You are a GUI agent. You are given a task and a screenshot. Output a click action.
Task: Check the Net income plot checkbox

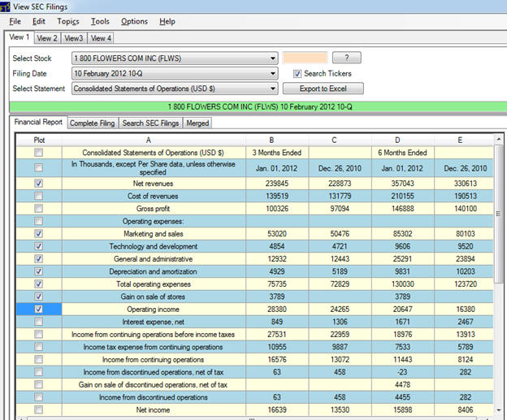38,410
